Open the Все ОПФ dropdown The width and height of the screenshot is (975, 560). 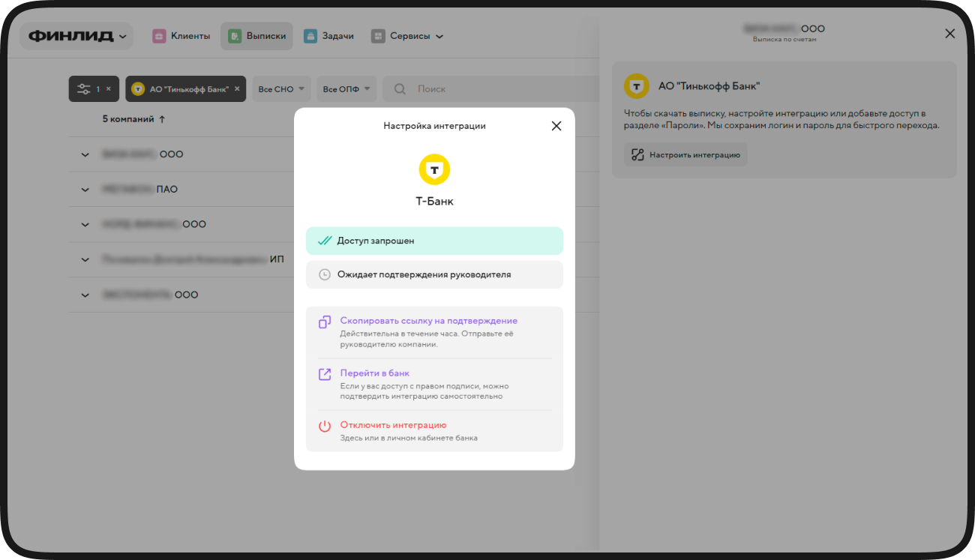pos(346,89)
